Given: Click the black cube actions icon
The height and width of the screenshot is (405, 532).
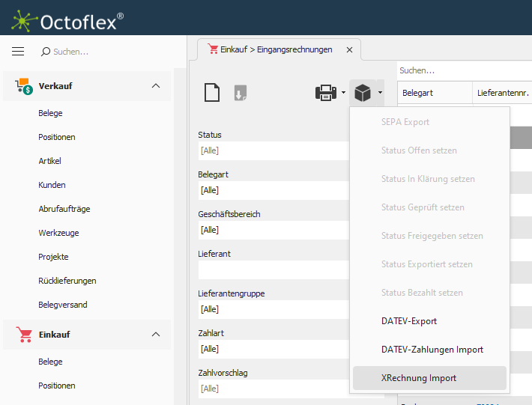Looking at the screenshot, I should pos(363,93).
